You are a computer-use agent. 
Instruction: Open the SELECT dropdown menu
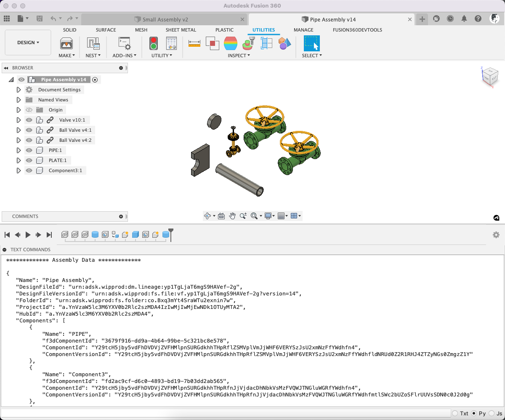point(312,56)
